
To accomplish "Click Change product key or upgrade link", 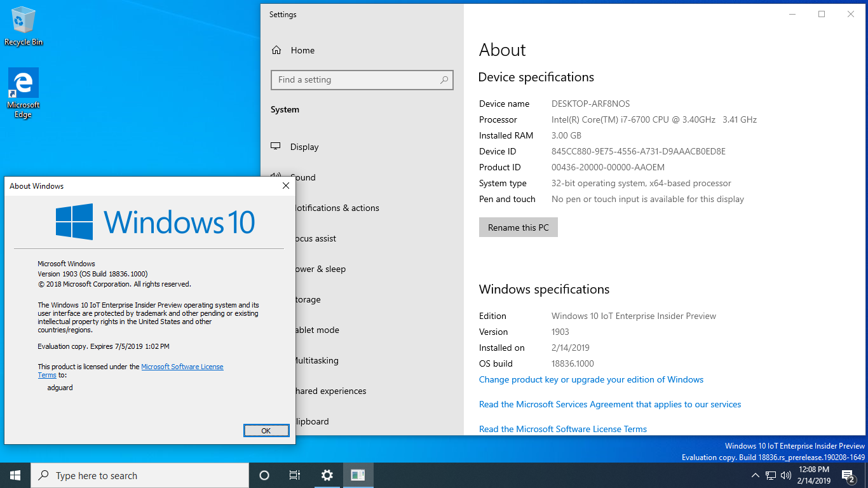I will pyautogui.click(x=591, y=379).
